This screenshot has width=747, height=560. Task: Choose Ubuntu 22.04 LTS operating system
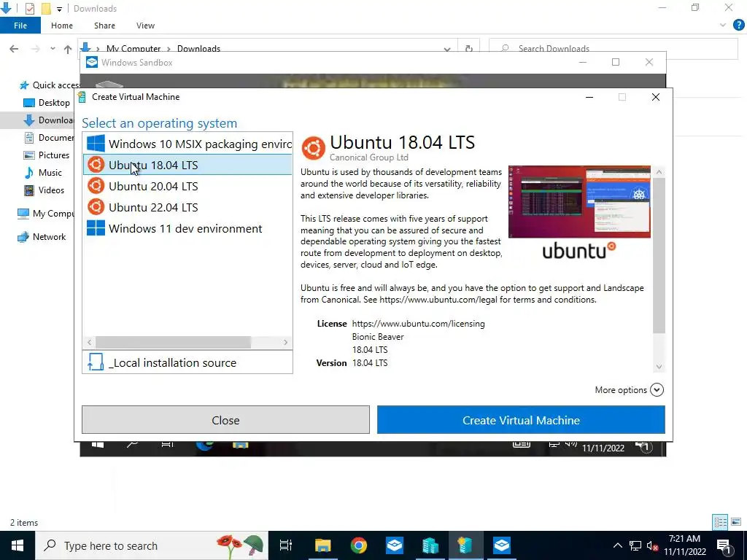(x=187, y=207)
